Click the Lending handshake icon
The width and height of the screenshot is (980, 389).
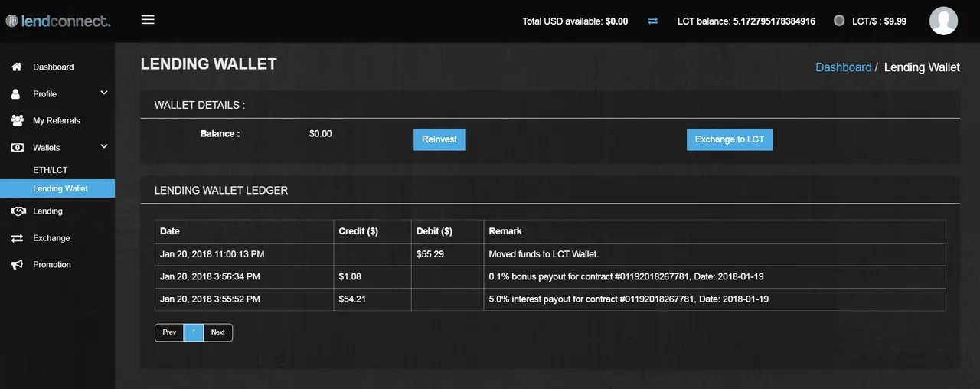tap(18, 211)
